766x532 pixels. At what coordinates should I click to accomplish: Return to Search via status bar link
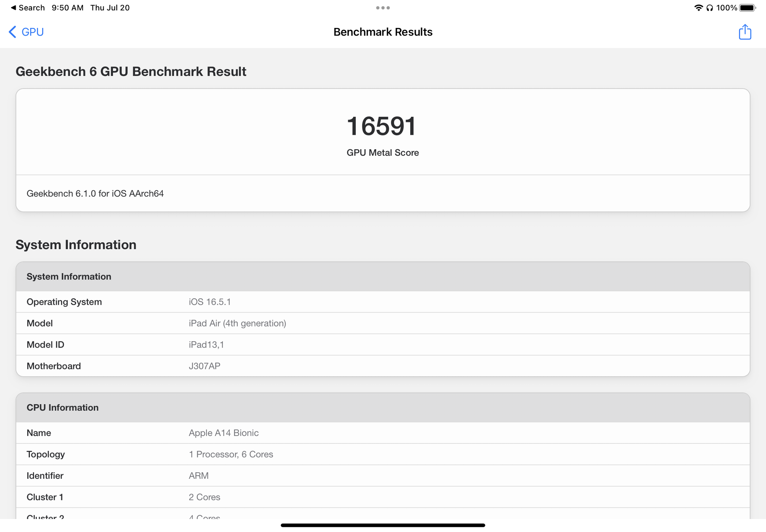28,8
